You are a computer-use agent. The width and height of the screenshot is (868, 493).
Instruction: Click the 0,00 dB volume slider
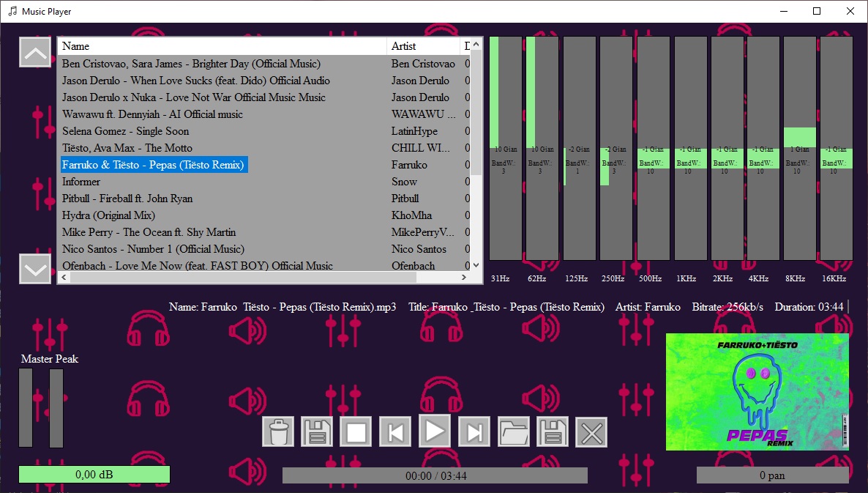coord(94,475)
